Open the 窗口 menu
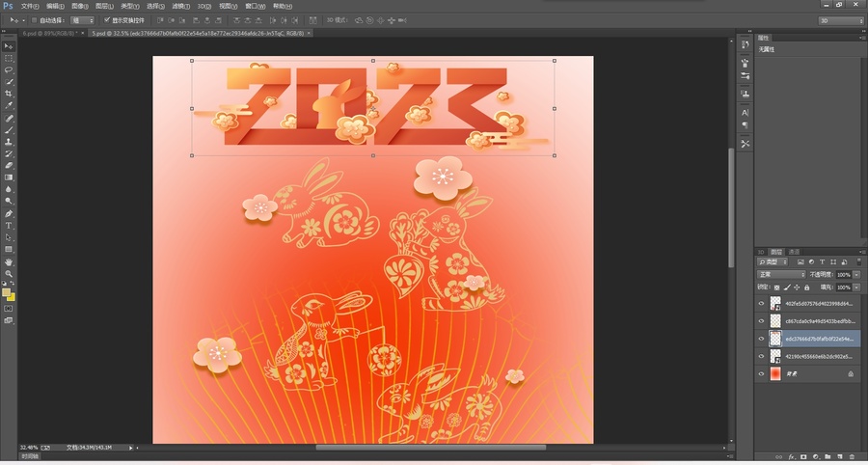The image size is (868, 465). (256, 6)
